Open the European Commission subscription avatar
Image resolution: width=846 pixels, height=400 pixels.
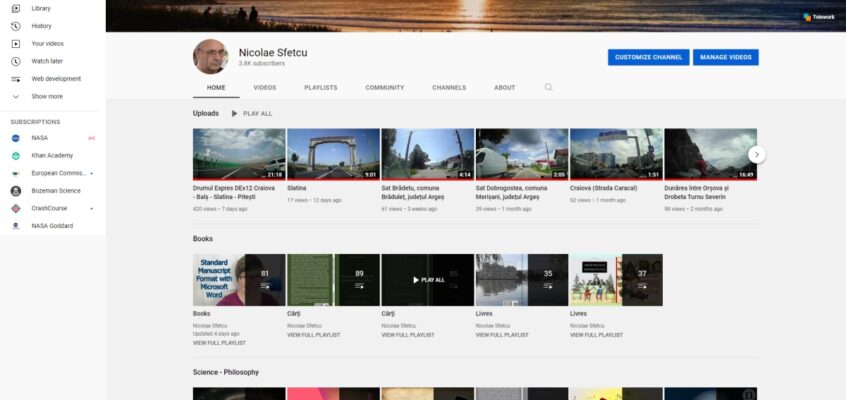click(x=16, y=173)
